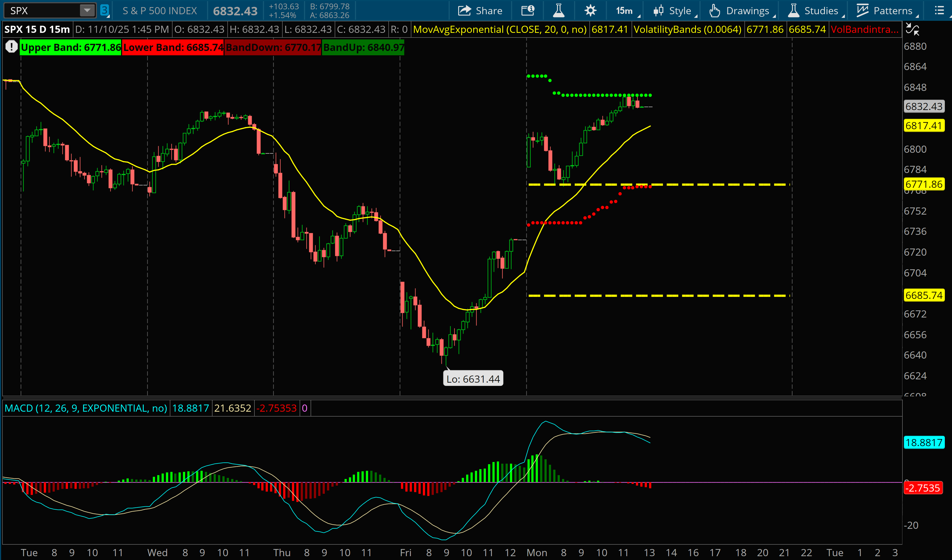Click the 6832.43 last price tag on axis
This screenshot has height=560, width=952.
click(x=924, y=106)
